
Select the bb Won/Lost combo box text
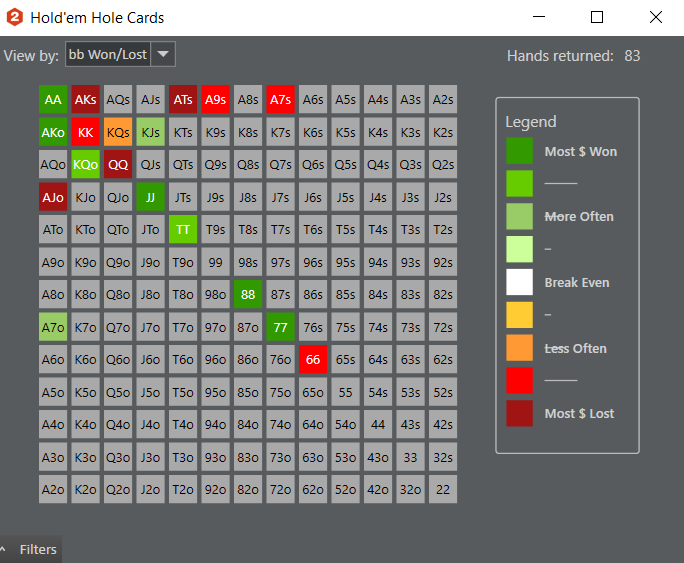[x=108, y=54]
